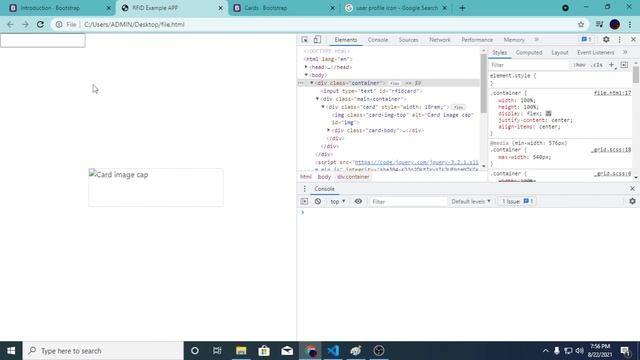The height and width of the screenshot is (360, 640).
Task: Switch to the Console tab in DevTools
Action: [378, 40]
